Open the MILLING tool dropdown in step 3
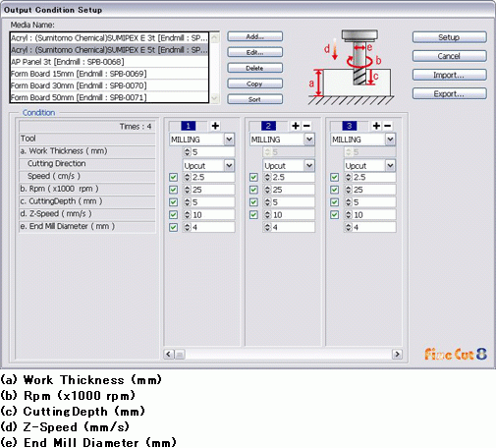 point(390,140)
